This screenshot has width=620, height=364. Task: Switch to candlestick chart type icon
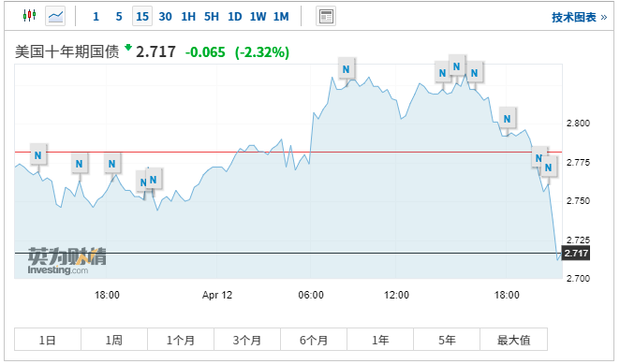pyautogui.click(x=30, y=16)
